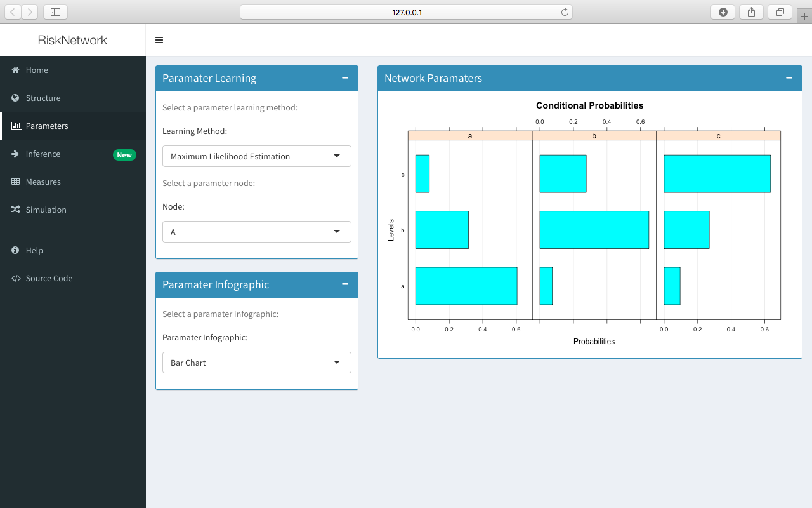Open the Help link in sidebar
This screenshot has height=508, width=812.
(73, 250)
